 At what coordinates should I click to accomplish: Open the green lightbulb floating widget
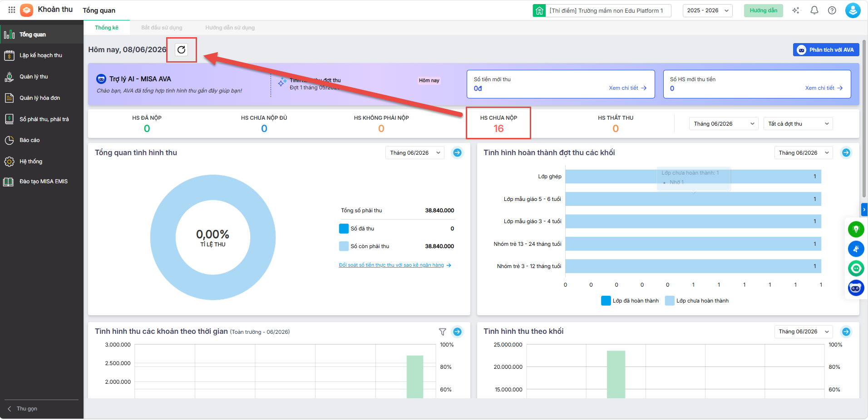[x=856, y=229]
